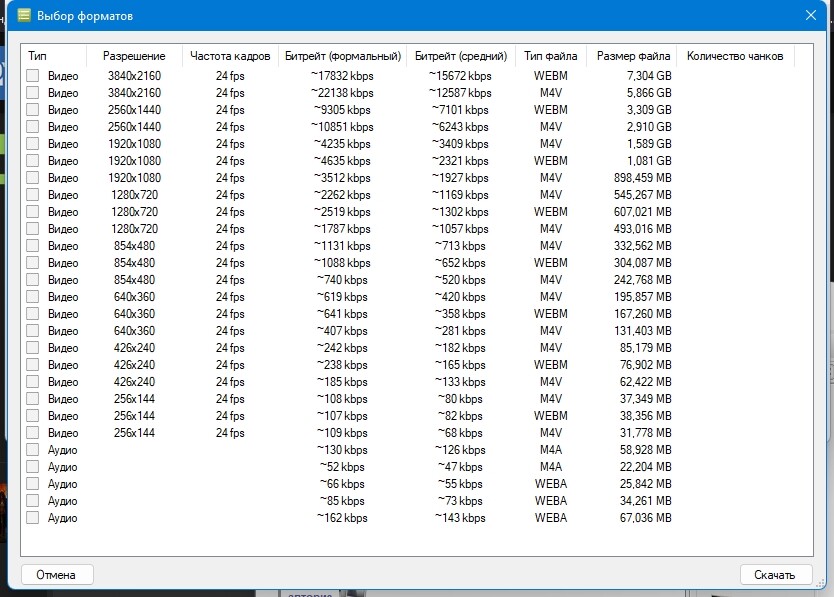Select the 304,087 MB size value
Screen dimensions: 834x597
tap(643, 263)
